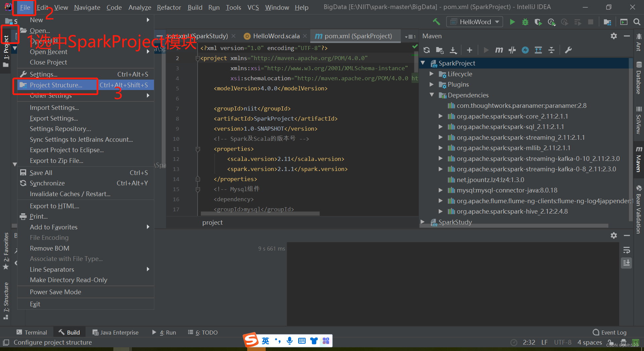The height and width of the screenshot is (351, 644).
Task: Expand the SparkStudy Maven node
Action: click(x=423, y=222)
